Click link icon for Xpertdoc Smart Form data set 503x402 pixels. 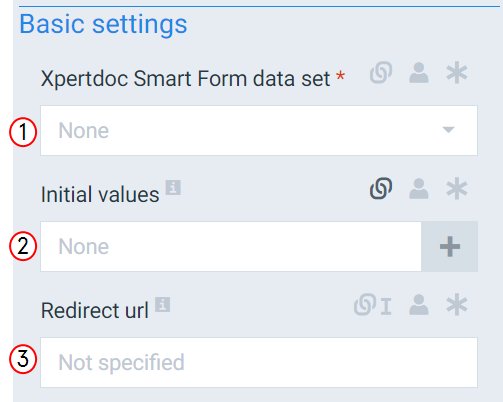[x=381, y=72]
